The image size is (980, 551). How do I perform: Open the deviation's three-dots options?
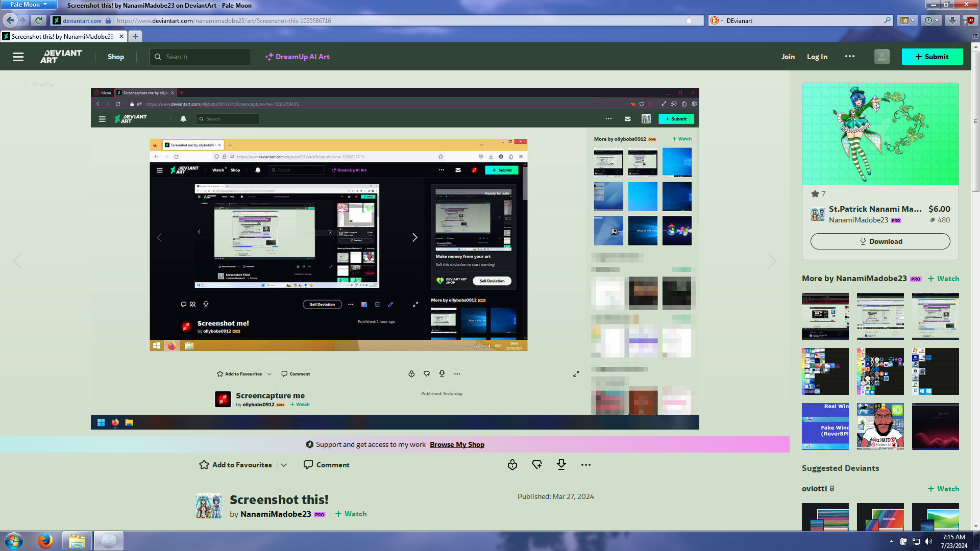click(x=586, y=465)
